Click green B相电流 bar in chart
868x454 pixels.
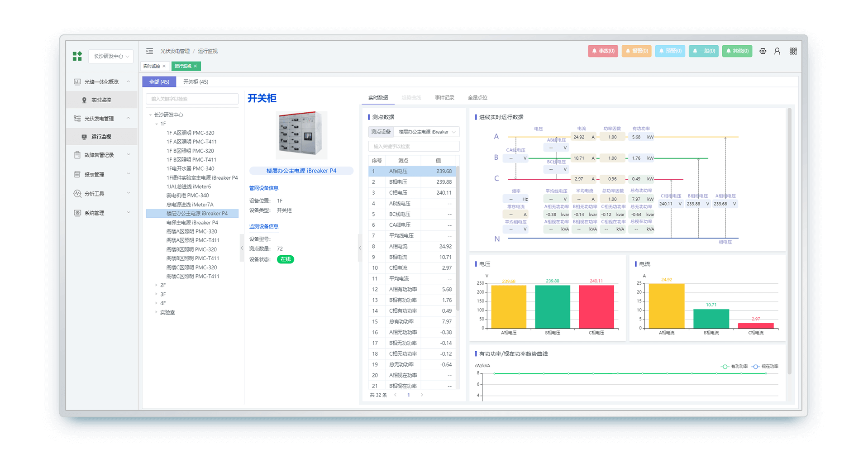point(711,319)
